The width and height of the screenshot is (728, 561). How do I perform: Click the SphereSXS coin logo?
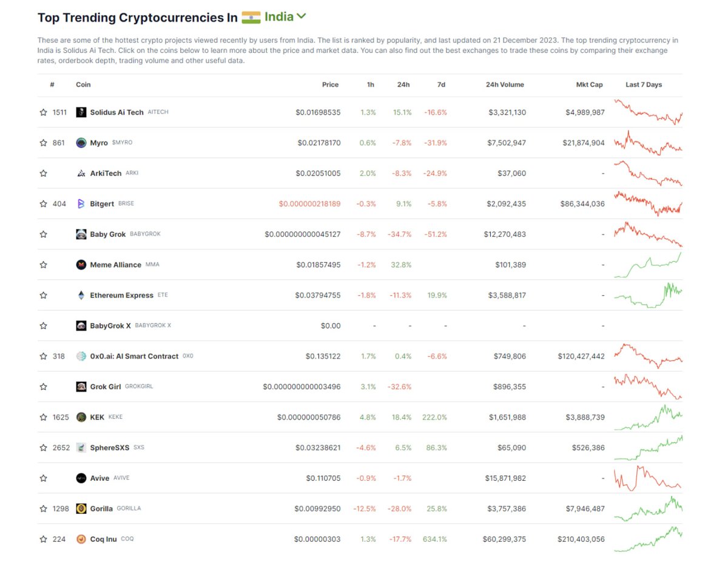(x=81, y=447)
